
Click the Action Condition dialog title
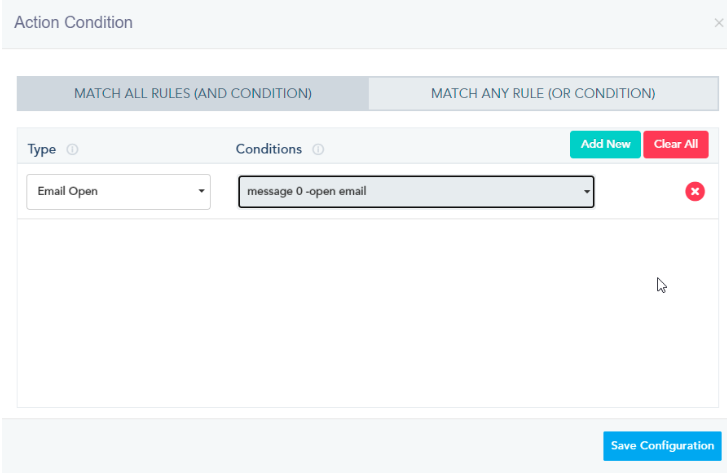[73, 22]
